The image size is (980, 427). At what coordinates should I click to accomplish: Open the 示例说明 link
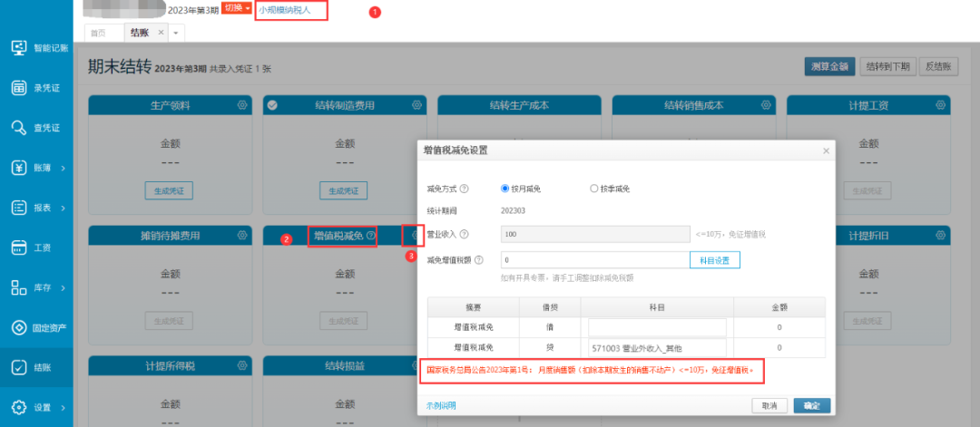pos(441,405)
